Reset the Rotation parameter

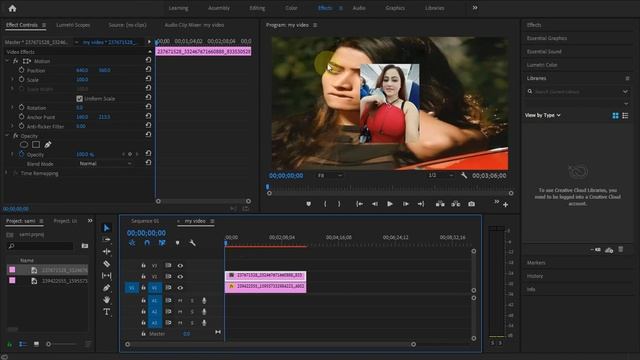pos(148,107)
